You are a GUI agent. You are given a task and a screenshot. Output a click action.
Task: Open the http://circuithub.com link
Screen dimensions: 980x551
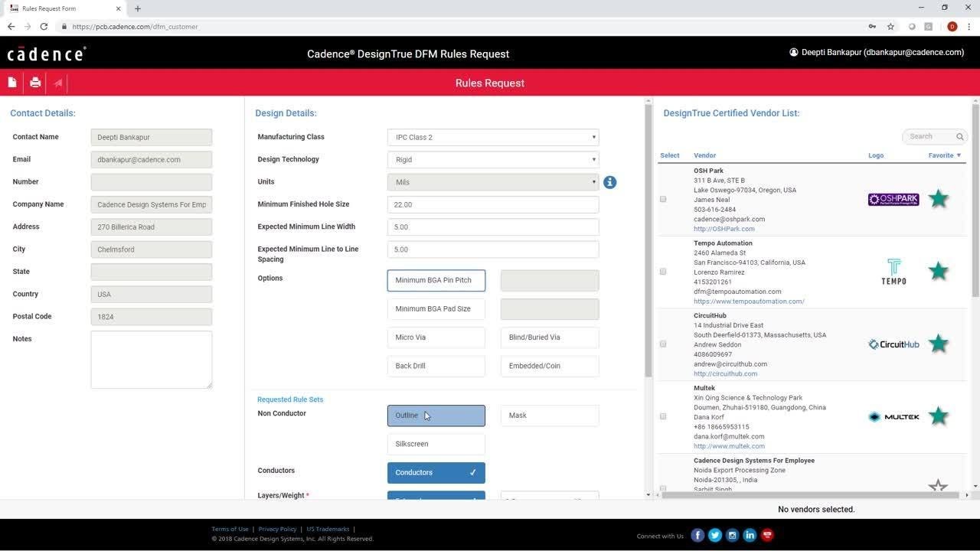click(x=725, y=374)
